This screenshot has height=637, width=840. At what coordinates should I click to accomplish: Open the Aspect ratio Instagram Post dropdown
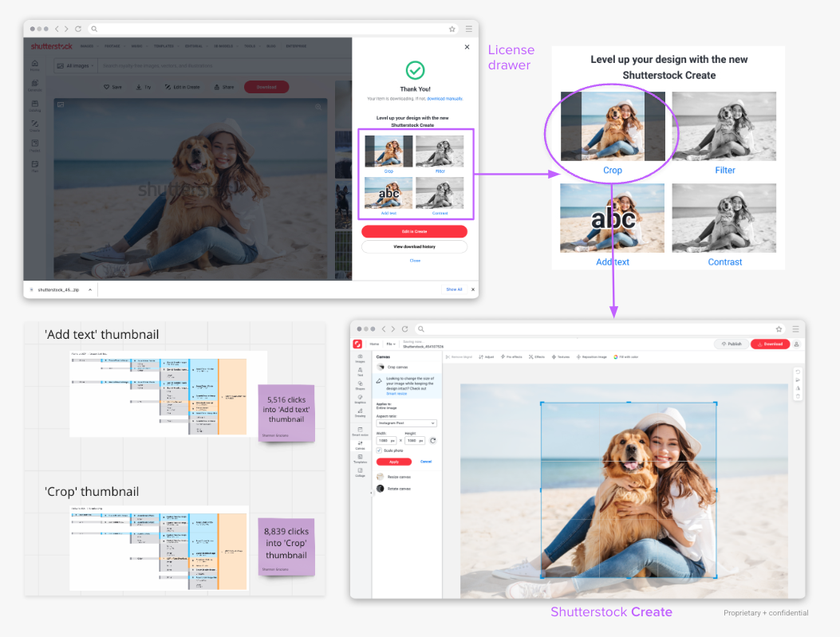tap(407, 423)
